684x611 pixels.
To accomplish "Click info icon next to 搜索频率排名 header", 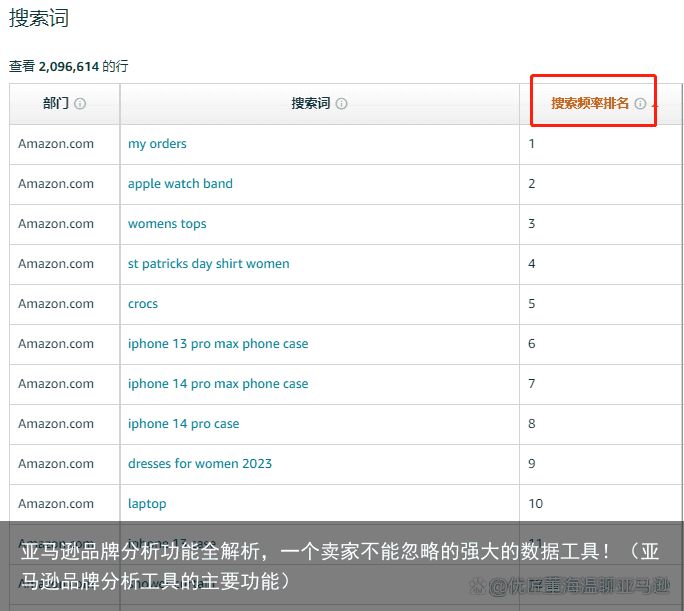I will tap(640, 104).
